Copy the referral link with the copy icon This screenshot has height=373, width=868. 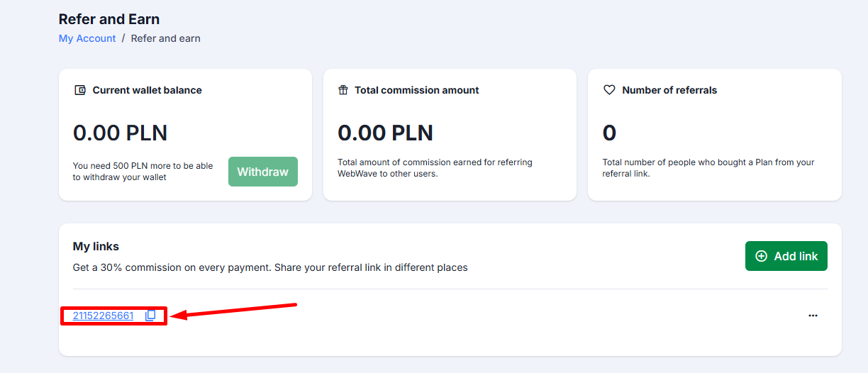click(x=150, y=316)
